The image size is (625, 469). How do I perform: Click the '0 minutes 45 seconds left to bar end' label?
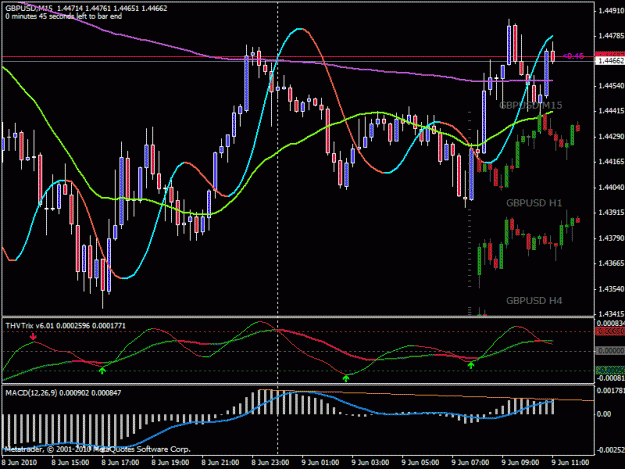64,16
